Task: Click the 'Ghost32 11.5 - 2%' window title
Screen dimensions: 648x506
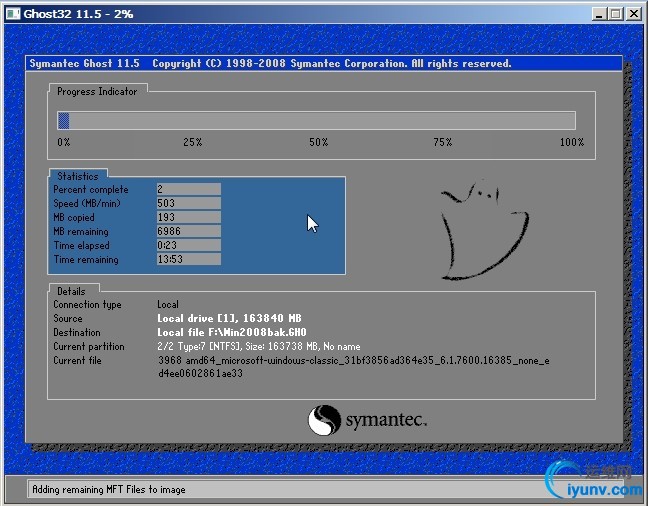Action: (x=78, y=14)
